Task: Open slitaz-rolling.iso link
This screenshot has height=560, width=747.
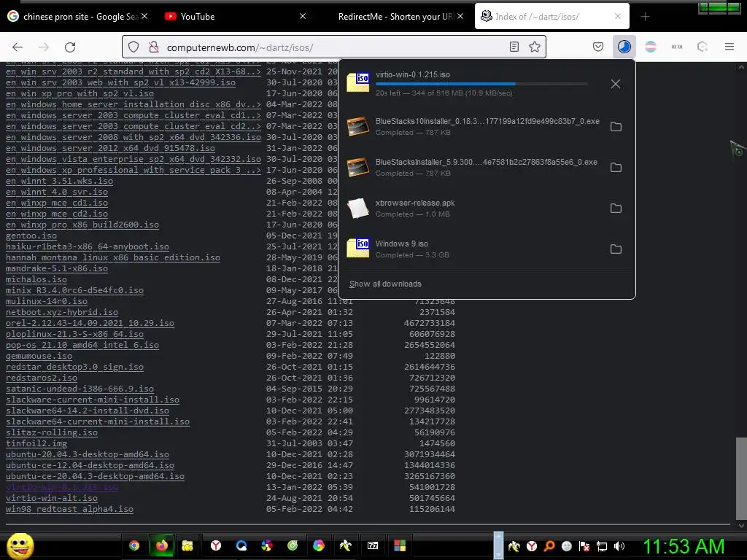Action: click(52, 432)
